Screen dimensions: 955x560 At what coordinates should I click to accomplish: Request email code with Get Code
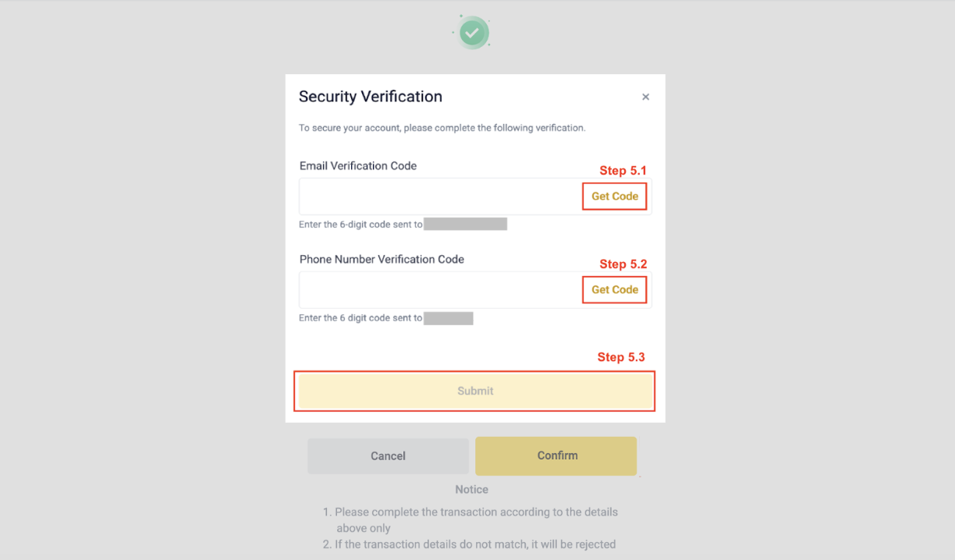pyautogui.click(x=615, y=197)
